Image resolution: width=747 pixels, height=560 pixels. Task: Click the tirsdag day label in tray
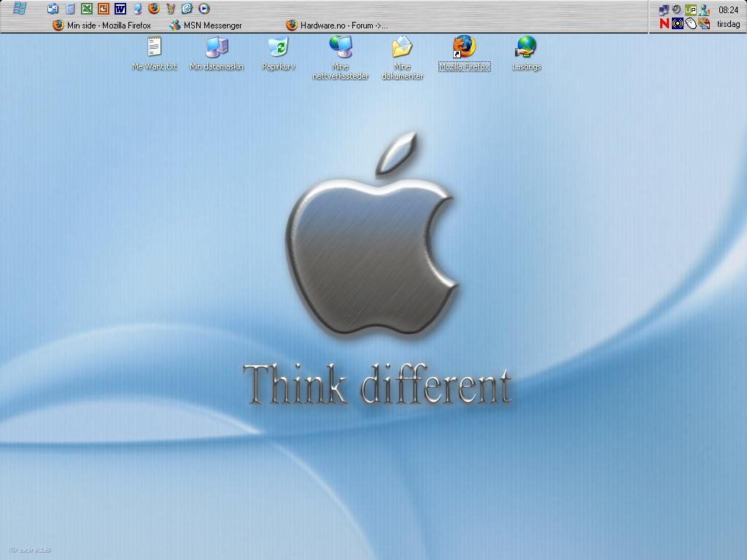tap(729, 24)
